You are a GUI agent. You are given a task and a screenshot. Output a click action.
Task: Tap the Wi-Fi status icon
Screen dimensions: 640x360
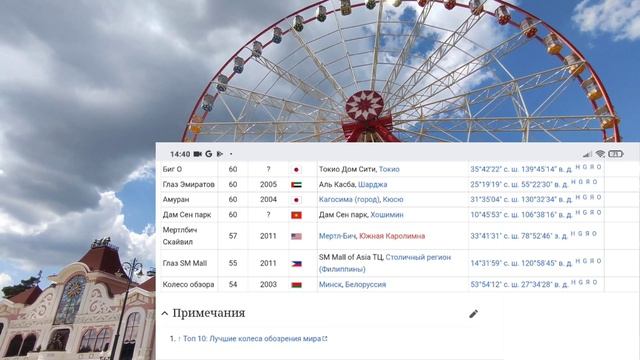600,153
